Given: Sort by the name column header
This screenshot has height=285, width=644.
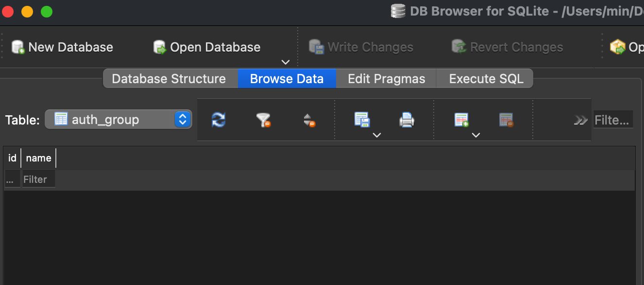Looking at the screenshot, I should [x=38, y=158].
